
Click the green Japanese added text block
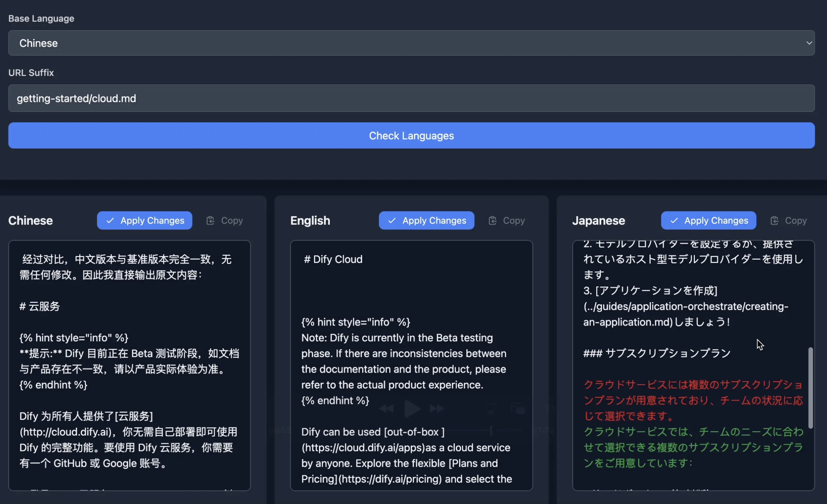click(693, 447)
